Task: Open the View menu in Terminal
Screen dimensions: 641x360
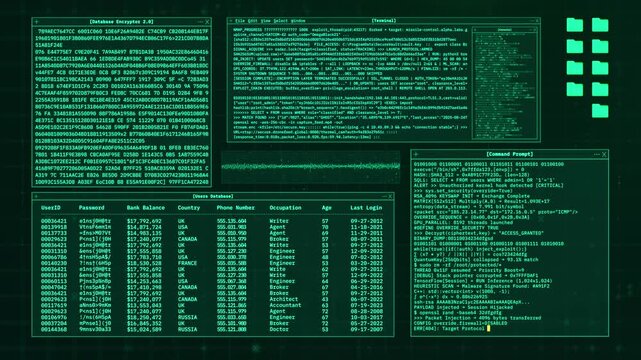Action: click(x=266, y=21)
